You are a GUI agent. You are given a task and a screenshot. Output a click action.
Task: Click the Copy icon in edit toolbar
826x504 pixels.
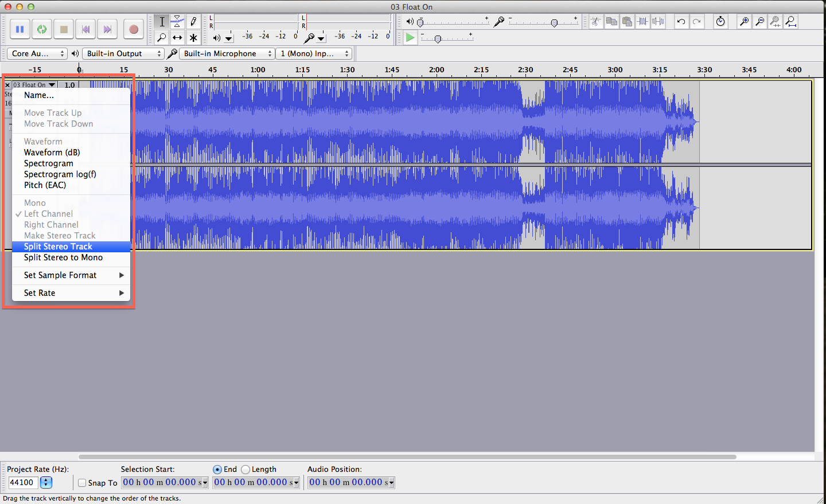pos(612,22)
